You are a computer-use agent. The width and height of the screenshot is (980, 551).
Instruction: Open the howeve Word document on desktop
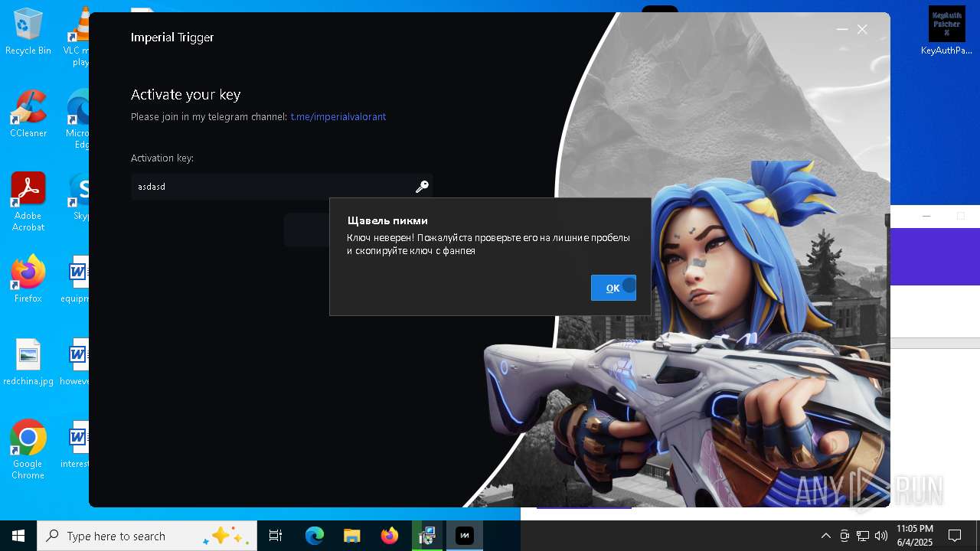[x=77, y=362]
